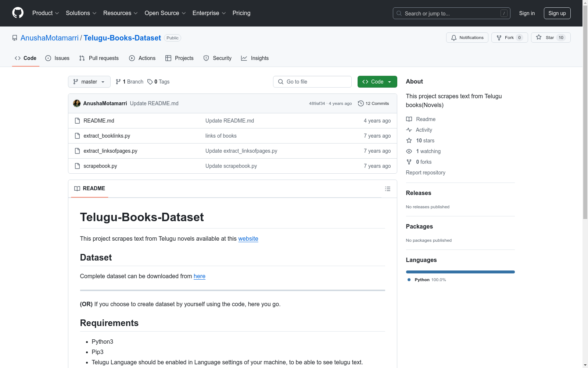Click the Sign up button
Image resolution: width=588 pixels, height=368 pixels.
[x=557, y=13]
